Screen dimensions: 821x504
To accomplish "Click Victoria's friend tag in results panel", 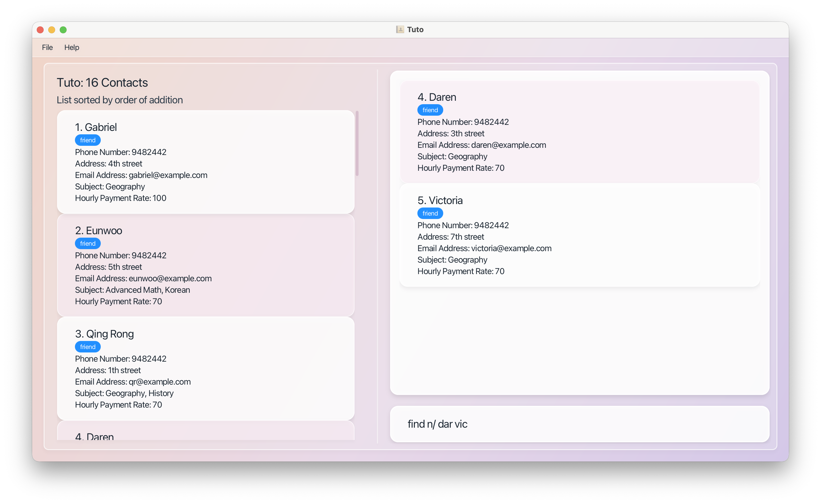I will 430,213.
